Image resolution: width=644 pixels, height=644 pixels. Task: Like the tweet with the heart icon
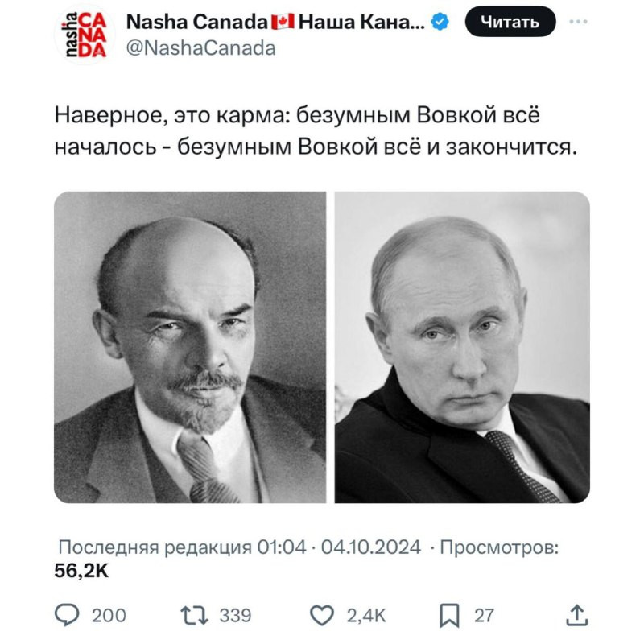pyautogui.click(x=321, y=615)
